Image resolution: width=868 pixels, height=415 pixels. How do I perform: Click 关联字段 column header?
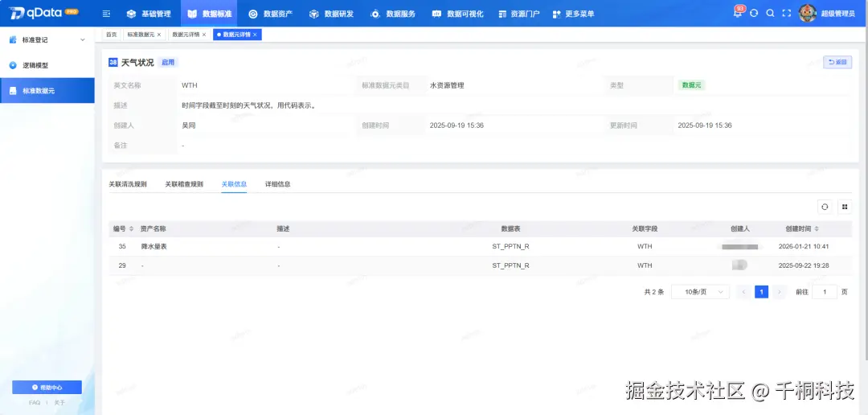pos(645,229)
